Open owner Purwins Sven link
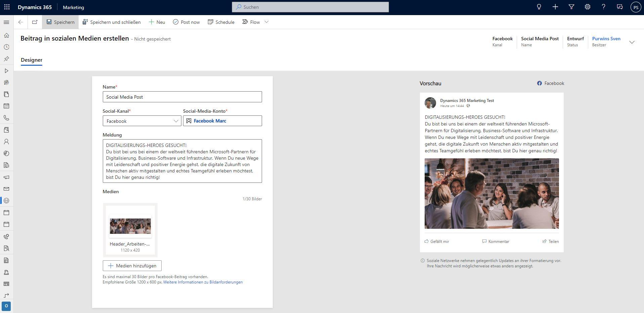Image resolution: width=644 pixels, height=313 pixels. click(x=606, y=39)
